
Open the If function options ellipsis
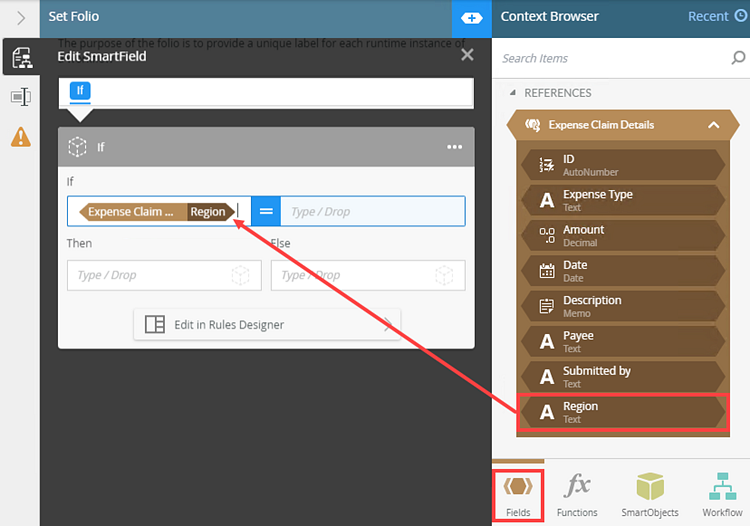coord(454,147)
